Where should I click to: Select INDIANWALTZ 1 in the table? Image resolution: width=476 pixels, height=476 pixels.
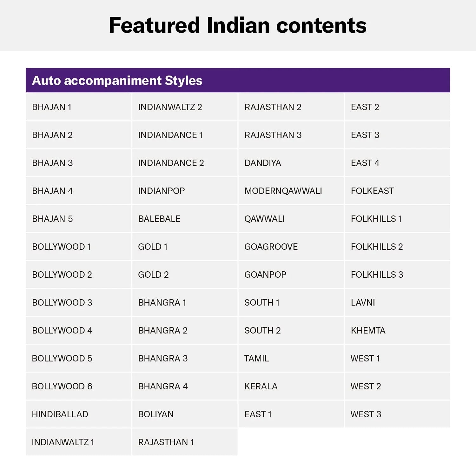click(63, 442)
